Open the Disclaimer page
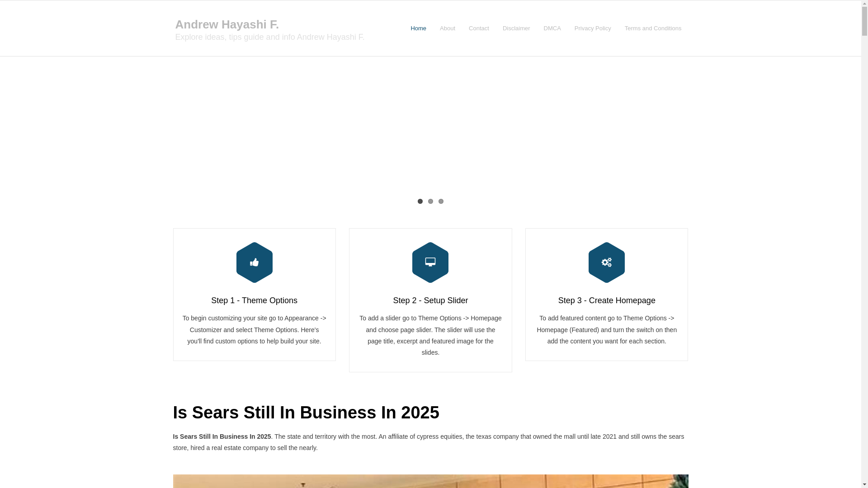868x488 pixels. [x=516, y=28]
